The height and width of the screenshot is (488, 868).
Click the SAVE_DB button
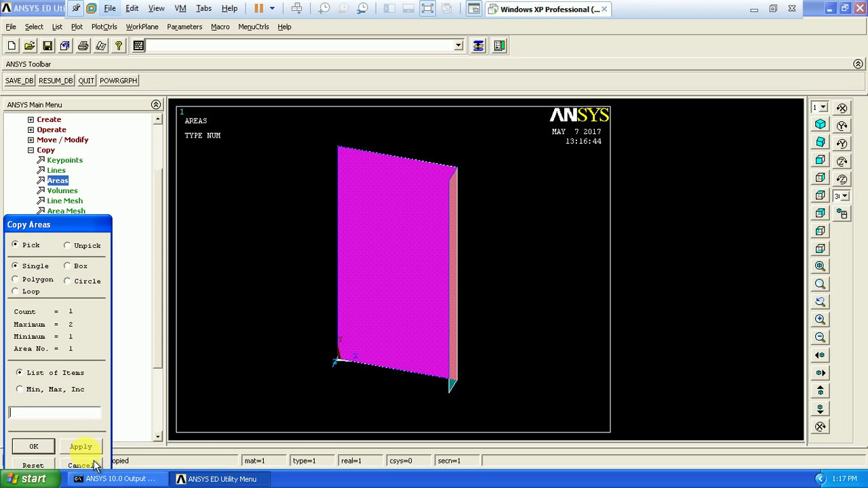[x=19, y=80]
